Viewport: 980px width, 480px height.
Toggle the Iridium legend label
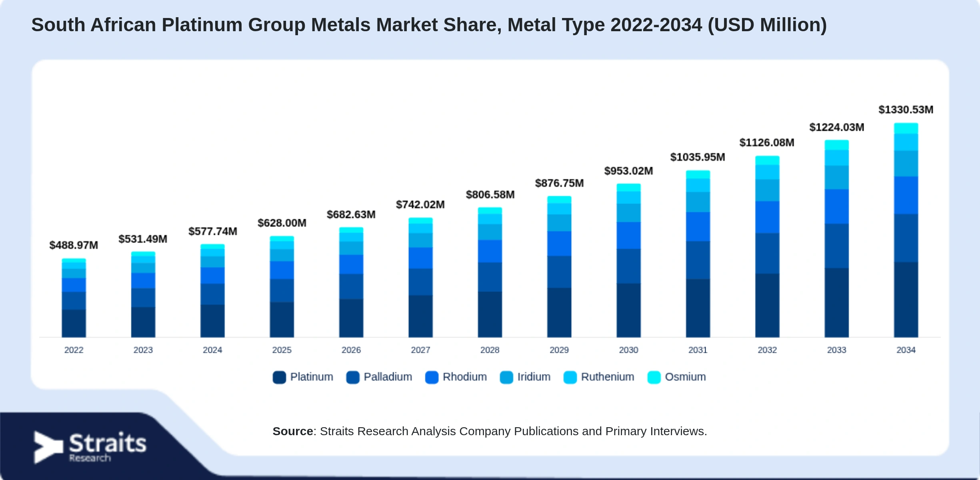tap(534, 377)
